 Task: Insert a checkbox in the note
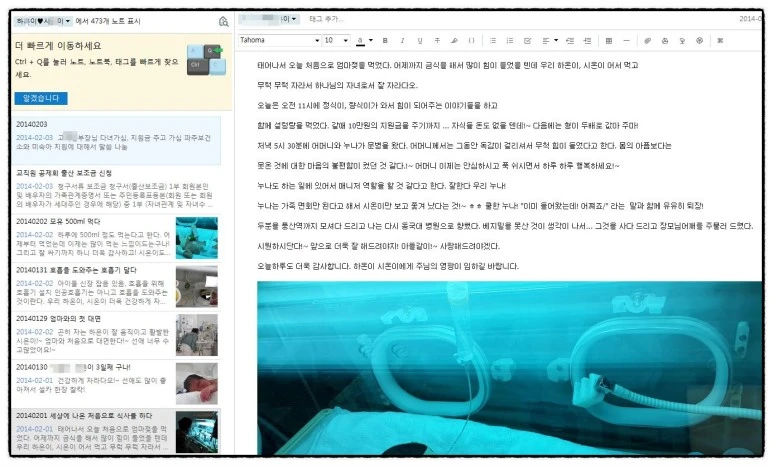(x=527, y=40)
